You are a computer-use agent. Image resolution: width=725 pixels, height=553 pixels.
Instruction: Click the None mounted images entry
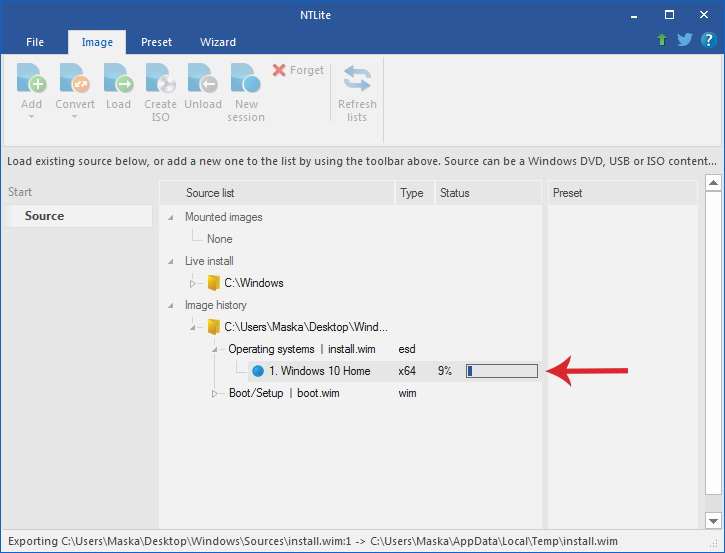220,239
